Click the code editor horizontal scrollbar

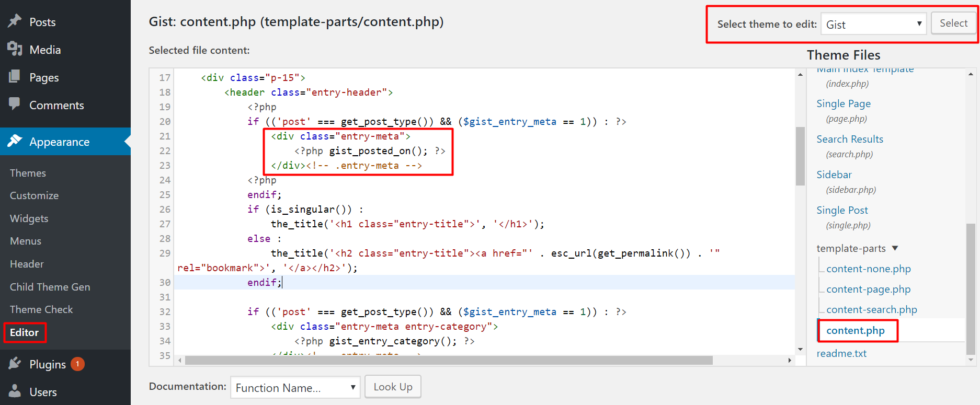pyautogui.click(x=448, y=360)
